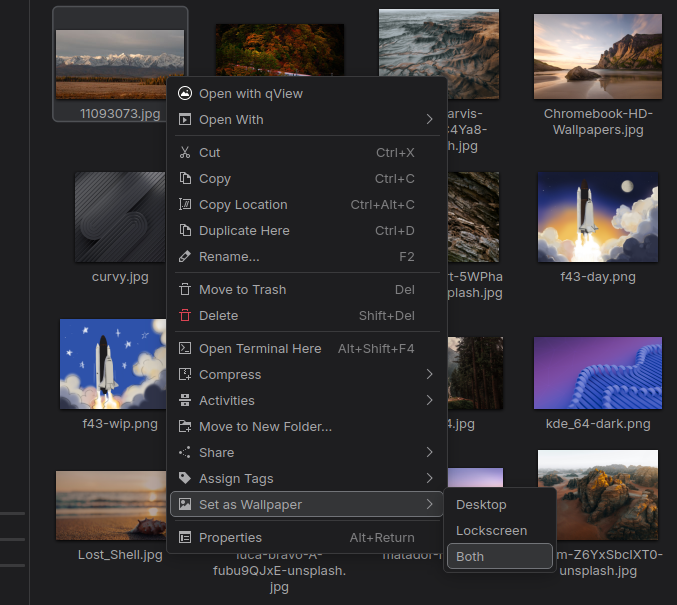Screen dimensions: 677x605
Task: Expand the Open With submenu arrow
Action: (429, 120)
